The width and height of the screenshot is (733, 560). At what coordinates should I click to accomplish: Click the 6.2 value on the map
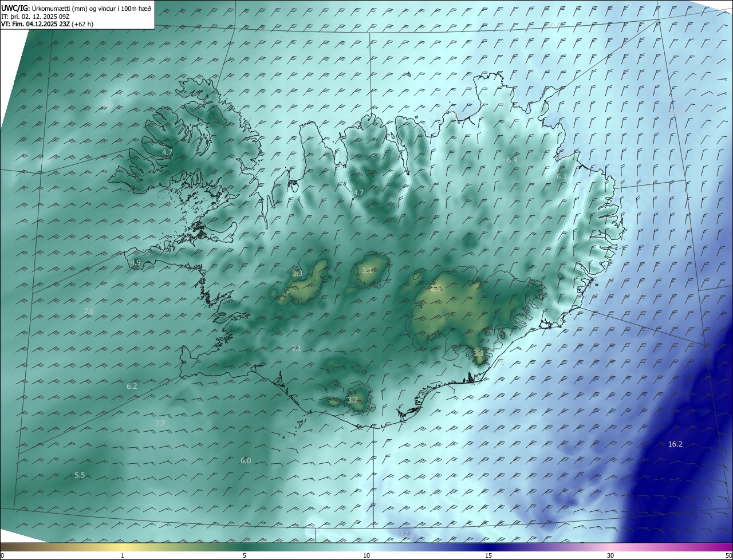[132, 386]
